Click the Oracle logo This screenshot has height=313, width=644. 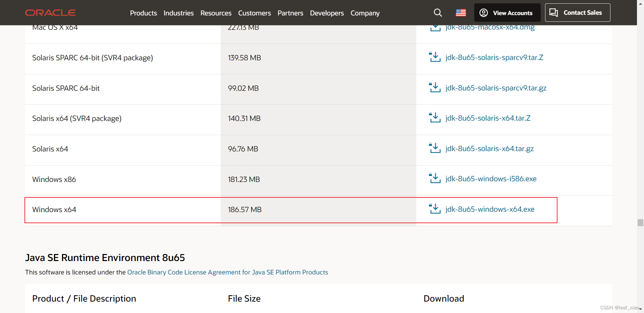(x=50, y=13)
